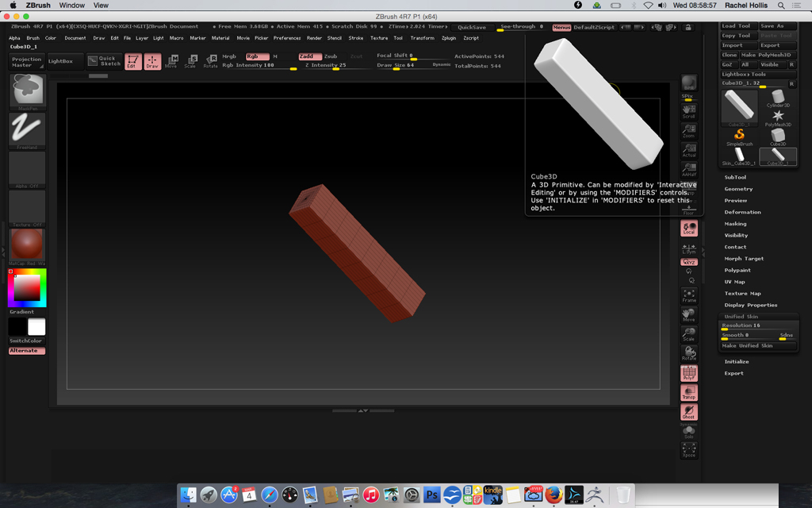Switch to Zsub sculpt mode
This screenshot has width=812, height=508.
[x=331, y=56]
